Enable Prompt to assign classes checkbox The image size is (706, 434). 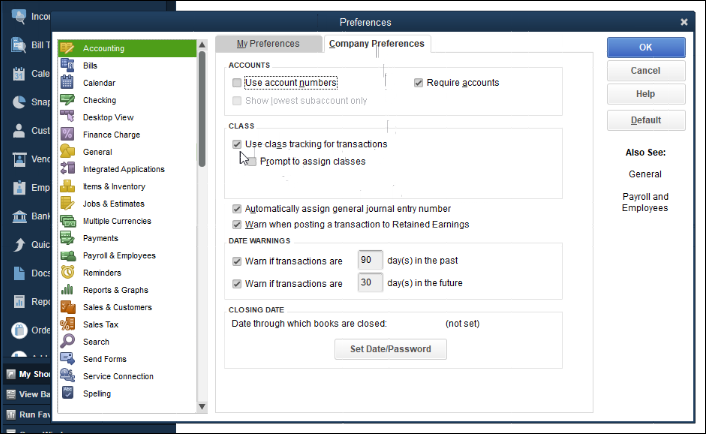tap(252, 161)
